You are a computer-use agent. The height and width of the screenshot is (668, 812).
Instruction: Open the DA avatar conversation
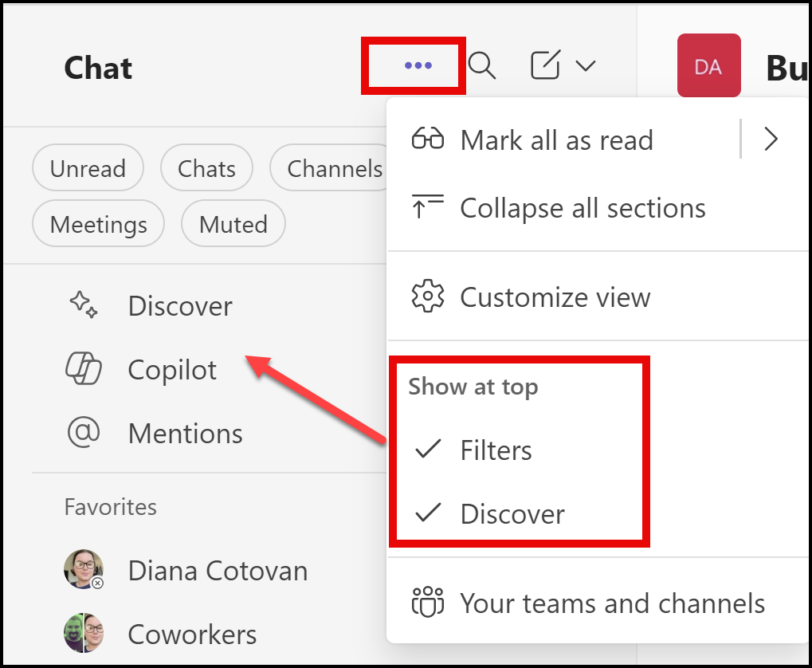pyautogui.click(x=708, y=65)
